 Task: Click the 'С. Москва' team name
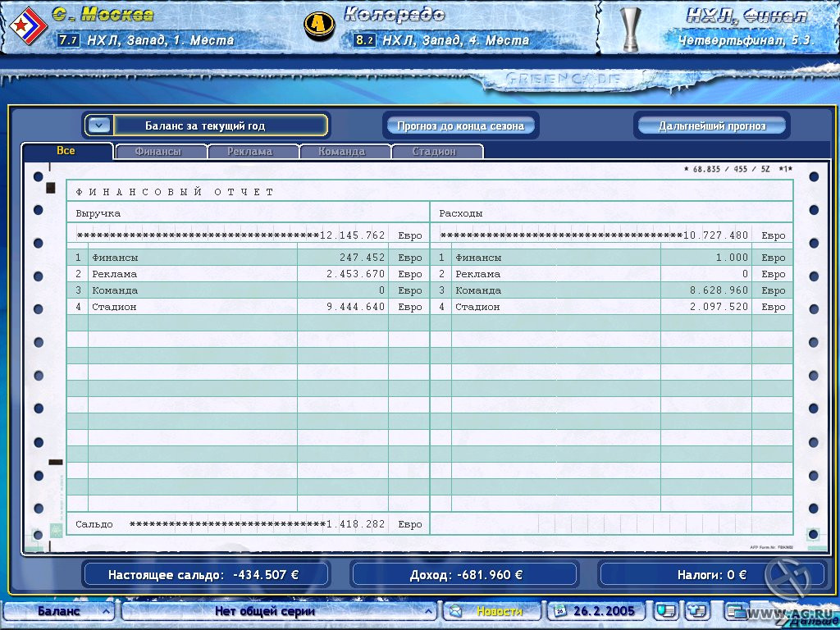pyautogui.click(x=103, y=15)
